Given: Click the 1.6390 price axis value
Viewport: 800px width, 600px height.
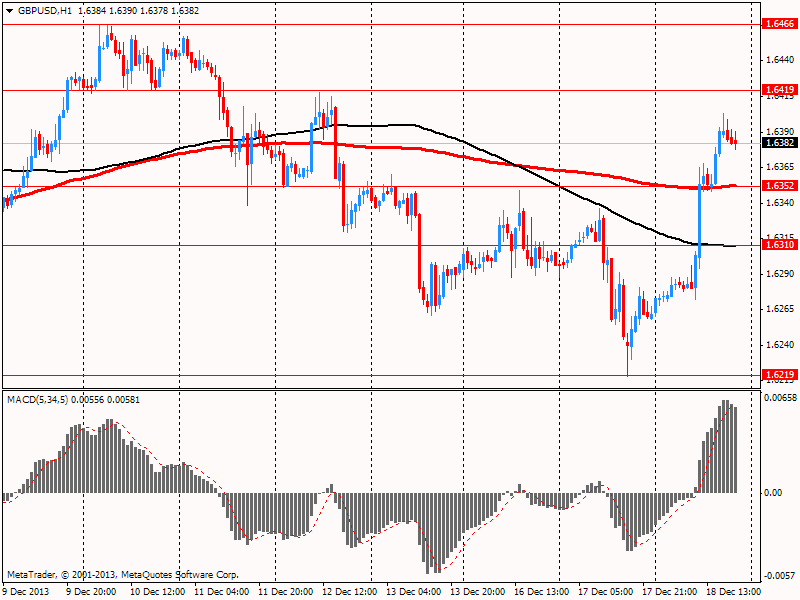Looking at the screenshot, I should [781, 132].
